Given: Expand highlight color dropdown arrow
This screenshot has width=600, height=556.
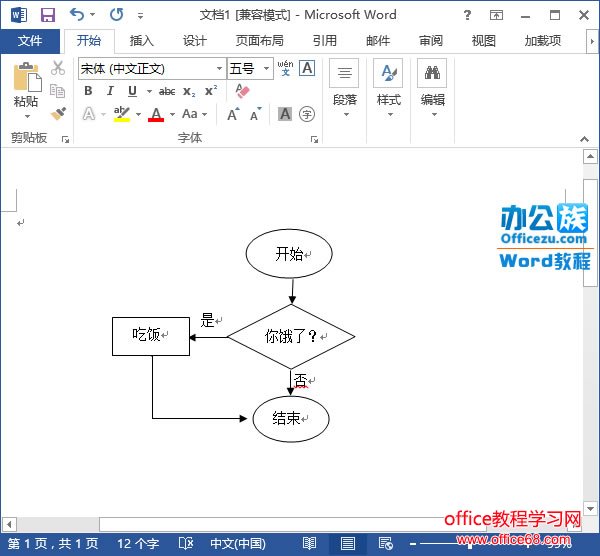Looking at the screenshot, I should (x=139, y=114).
